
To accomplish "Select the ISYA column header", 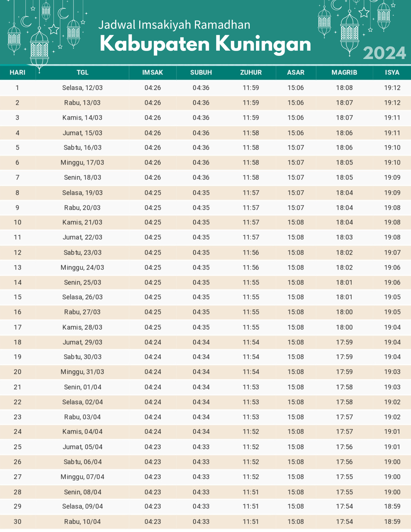I will coord(392,72).
